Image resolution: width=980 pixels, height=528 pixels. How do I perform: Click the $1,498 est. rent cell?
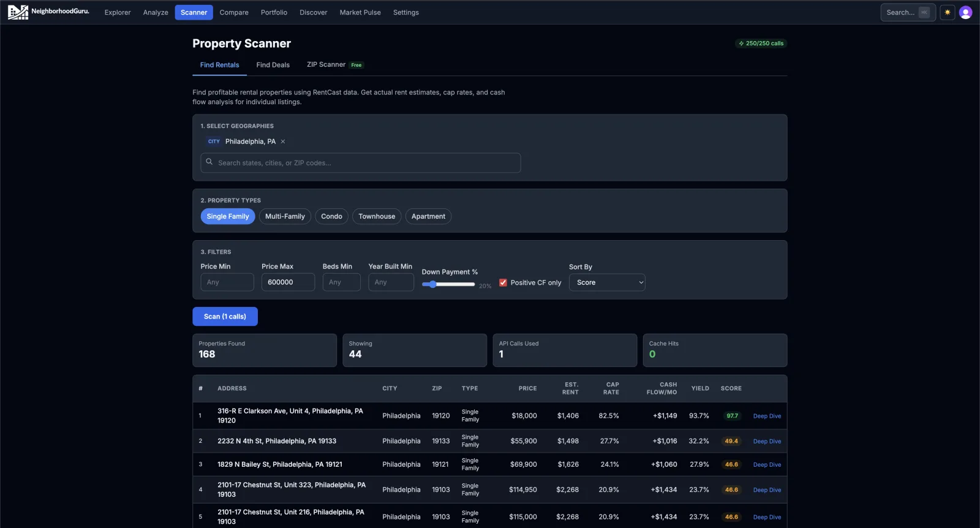click(568, 441)
